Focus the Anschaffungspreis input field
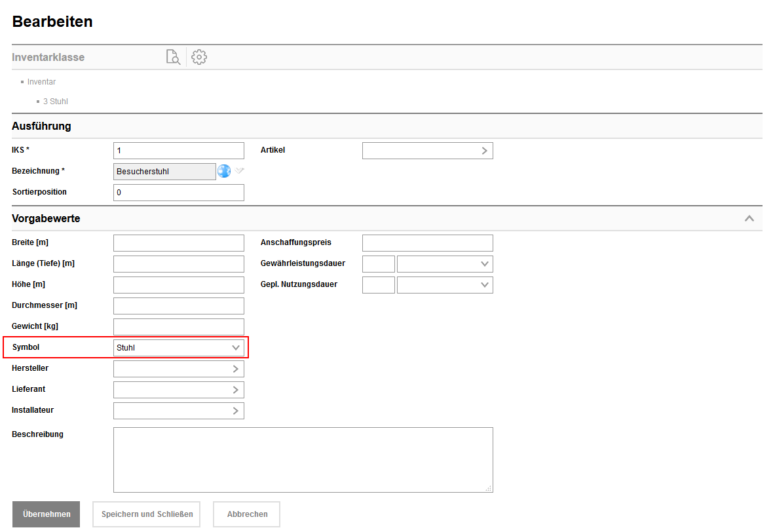773x532 pixels. coord(427,243)
